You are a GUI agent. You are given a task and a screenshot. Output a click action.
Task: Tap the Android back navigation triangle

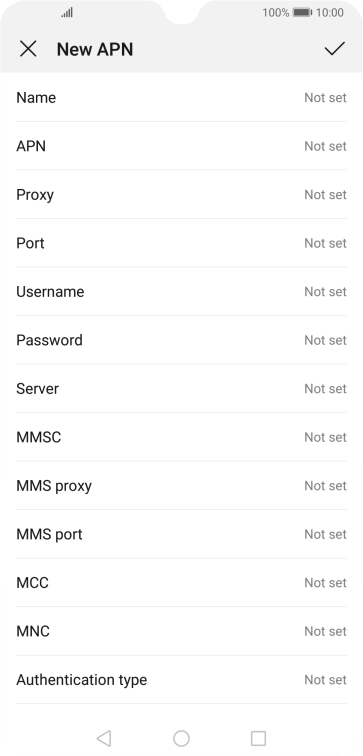[x=104, y=738]
